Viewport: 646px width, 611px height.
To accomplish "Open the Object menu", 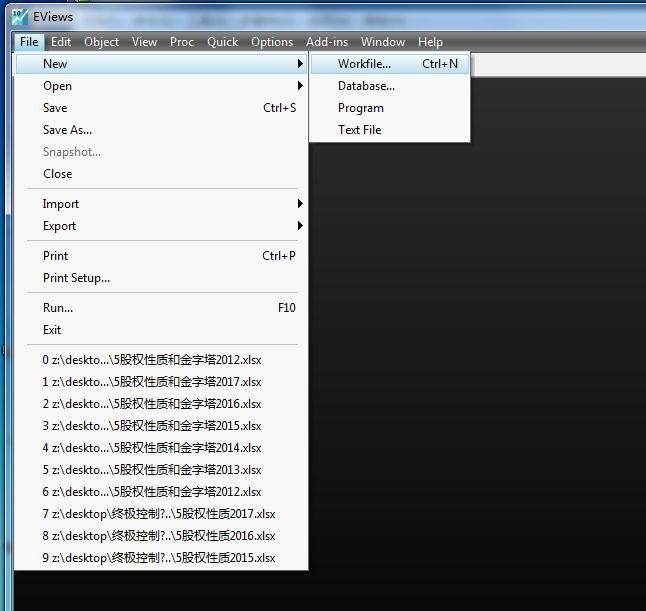I will point(101,42).
